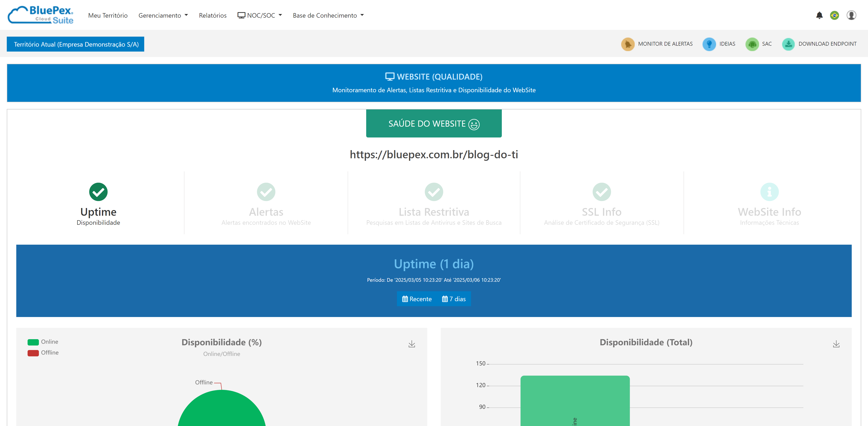Select the 7 dias period button
The width and height of the screenshot is (868, 426).
point(453,299)
